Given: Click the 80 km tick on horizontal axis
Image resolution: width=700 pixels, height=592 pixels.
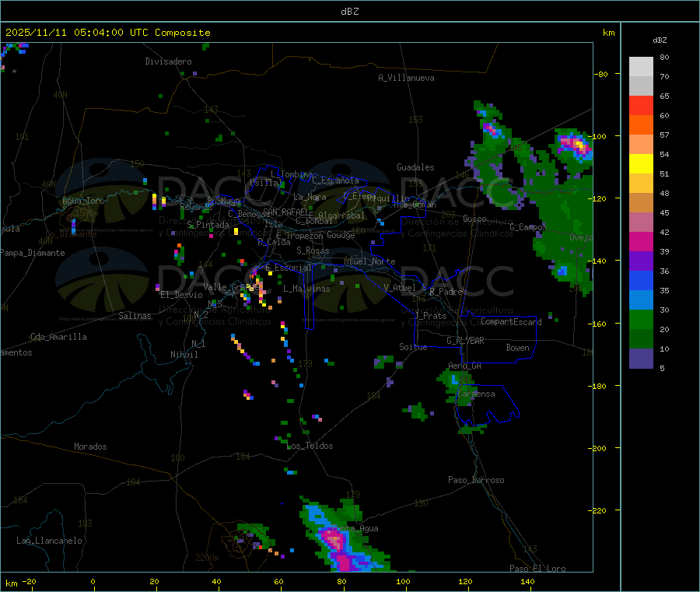Looking at the screenshot, I should click(341, 582).
